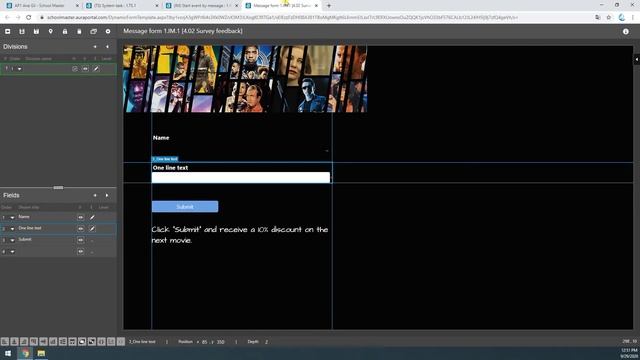The width and height of the screenshot is (640, 360).
Task: Edit the One line text field pencil
Action: [x=92, y=229]
